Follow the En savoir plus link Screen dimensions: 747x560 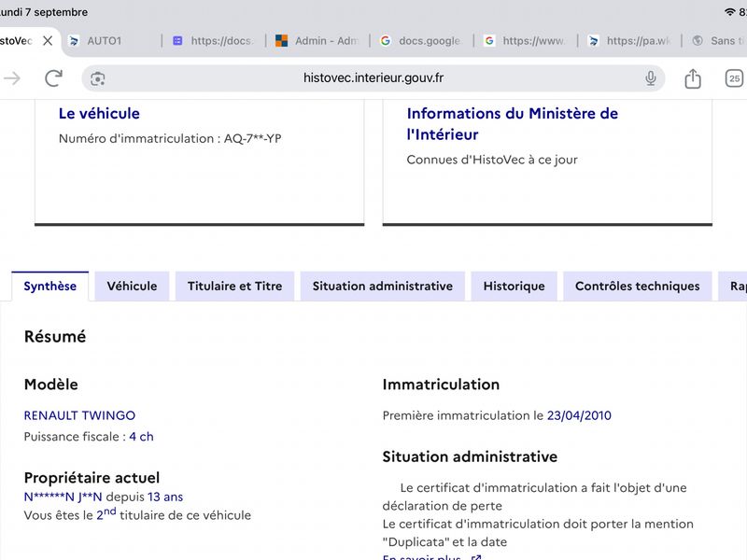(x=422, y=557)
